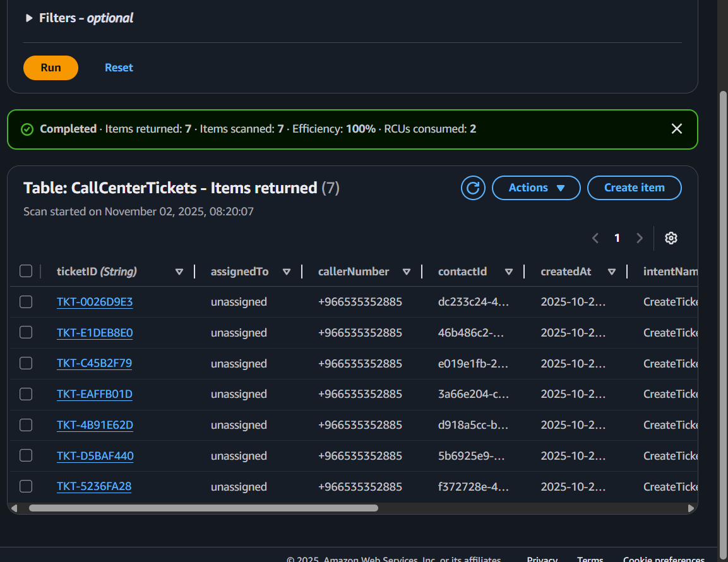Reset the scan query settings
This screenshot has height=562, width=728.
pos(119,68)
